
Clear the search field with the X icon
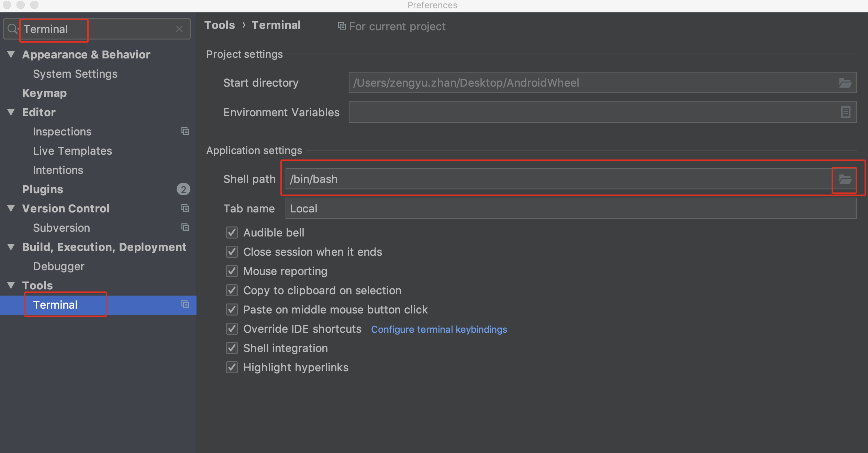click(179, 29)
